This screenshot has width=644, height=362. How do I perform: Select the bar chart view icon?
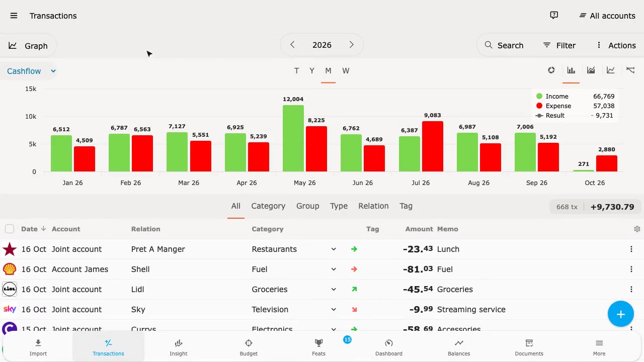point(571,70)
